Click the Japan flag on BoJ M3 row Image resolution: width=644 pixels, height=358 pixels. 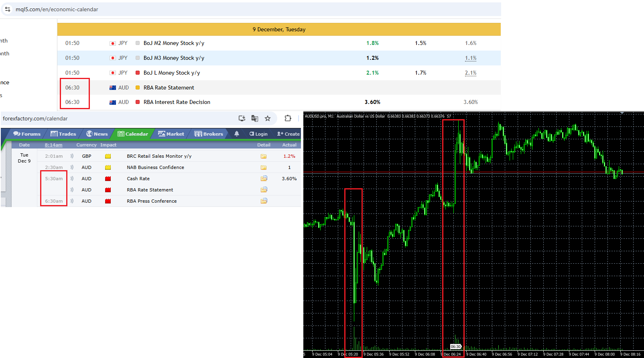point(113,58)
